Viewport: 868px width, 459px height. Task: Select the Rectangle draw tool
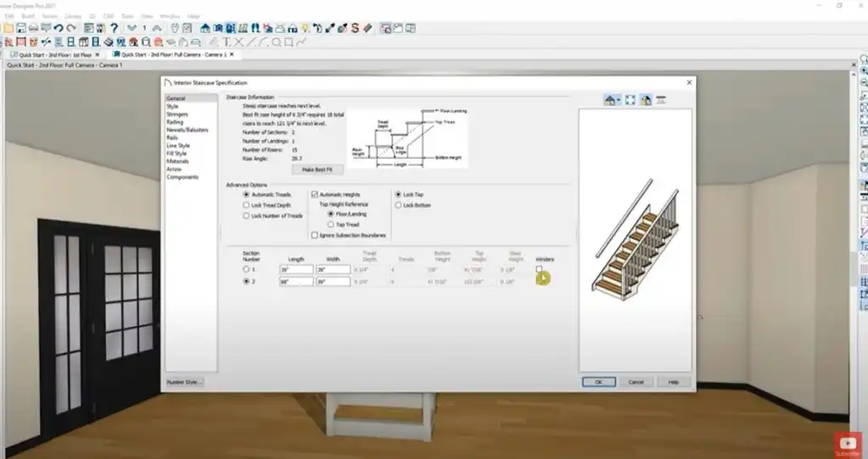coord(288,42)
